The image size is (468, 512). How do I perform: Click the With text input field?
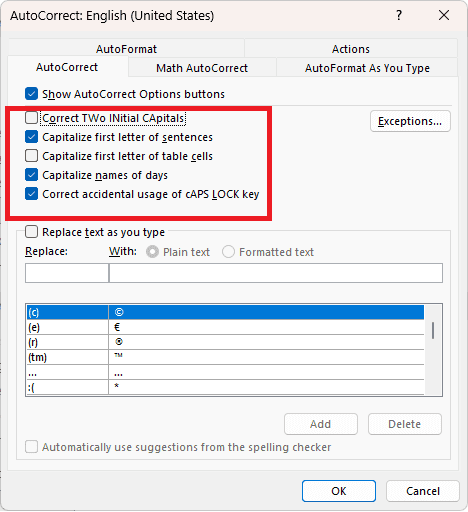[276, 273]
